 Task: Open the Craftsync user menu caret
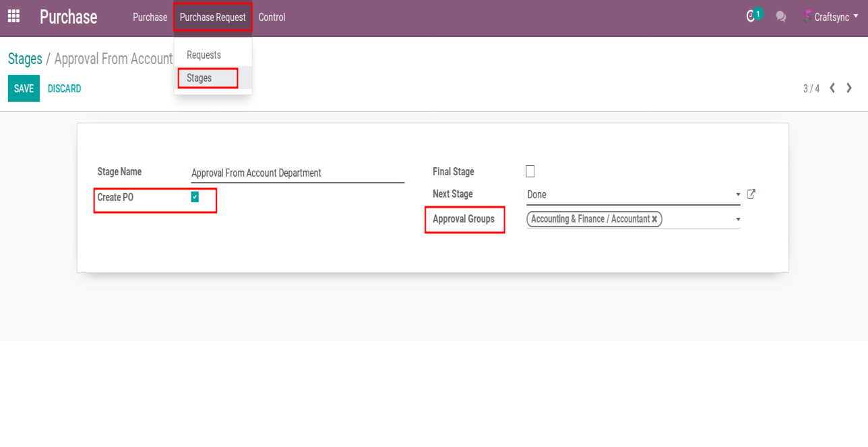pos(856,16)
